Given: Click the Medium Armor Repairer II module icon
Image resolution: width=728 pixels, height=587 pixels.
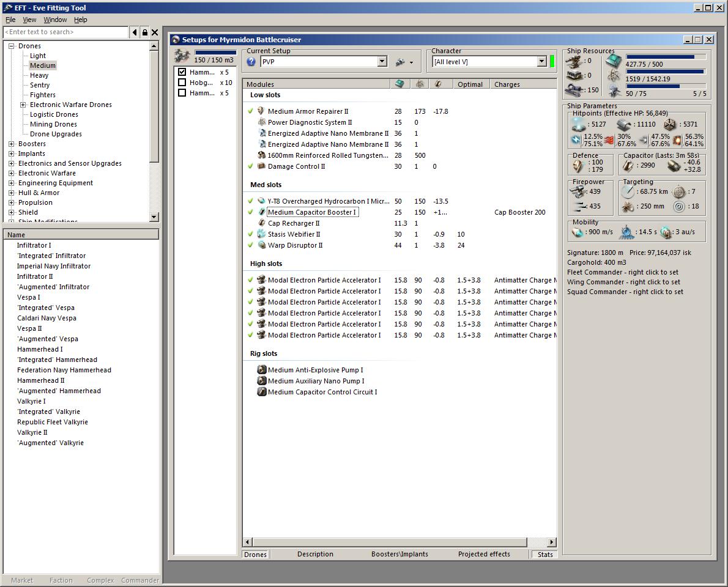Looking at the screenshot, I should click(x=261, y=111).
